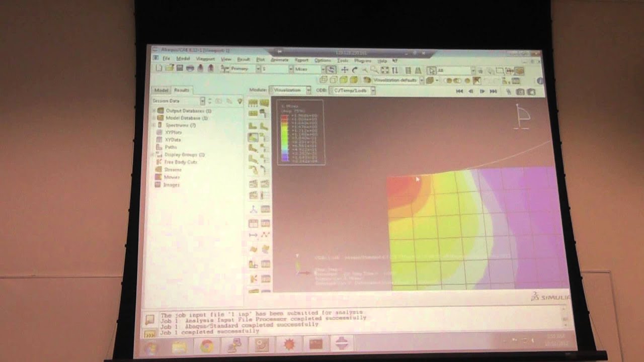Expand the Spectrums tree node

click(x=153, y=125)
